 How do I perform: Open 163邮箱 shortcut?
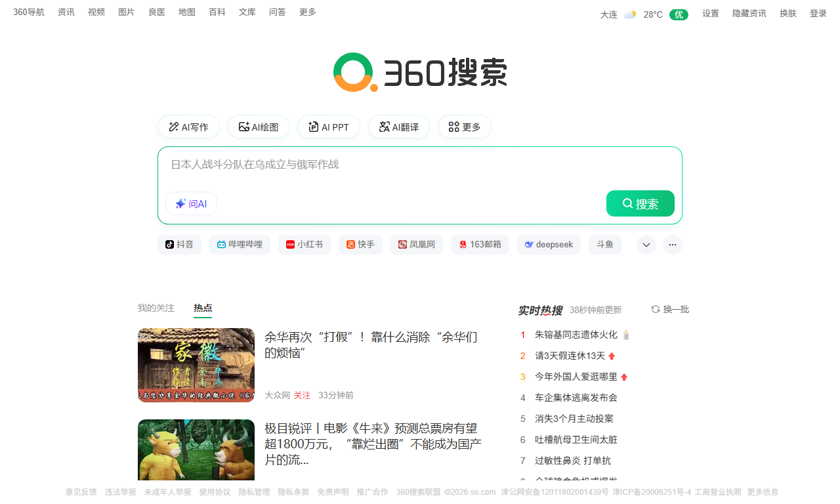[480, 245]
